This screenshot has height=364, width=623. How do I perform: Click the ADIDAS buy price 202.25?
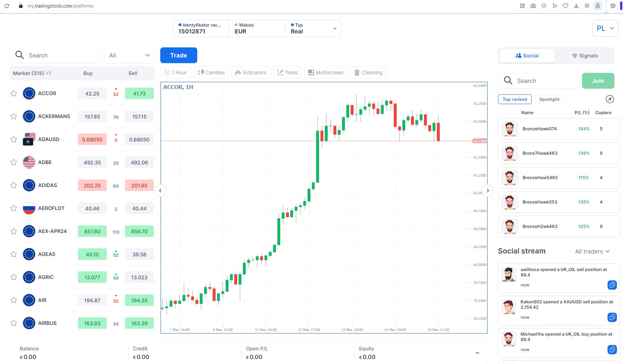coord(92,186)
